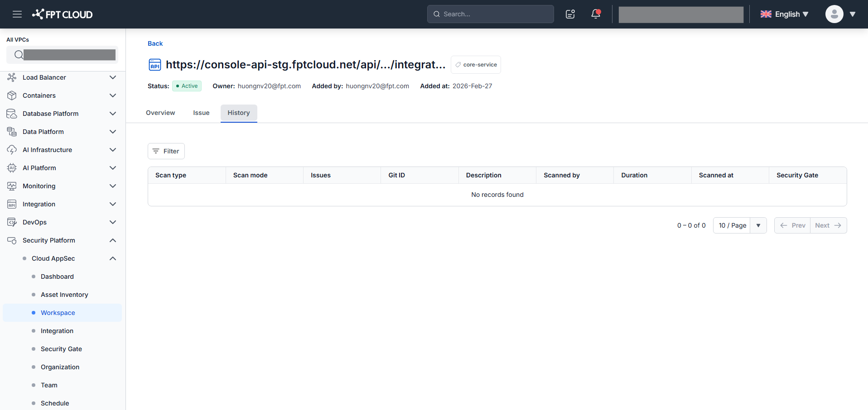
Task: Click the user avatar icon
Action: coord(834,14)
